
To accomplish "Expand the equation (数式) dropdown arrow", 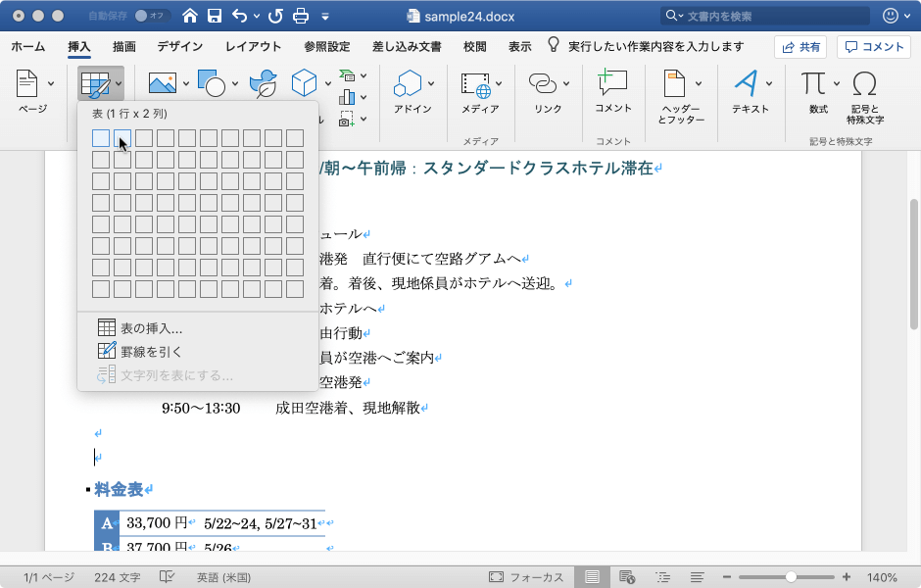I will (x=837, y=83).
